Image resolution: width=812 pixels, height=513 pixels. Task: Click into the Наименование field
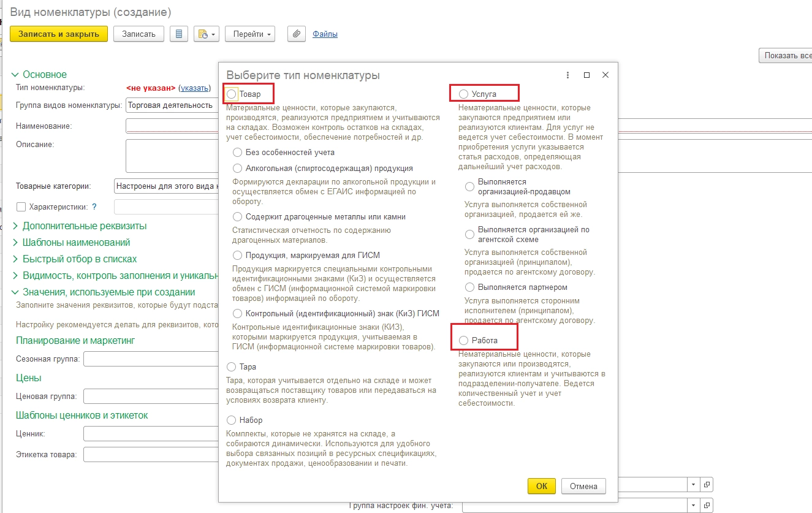point(172,126)
